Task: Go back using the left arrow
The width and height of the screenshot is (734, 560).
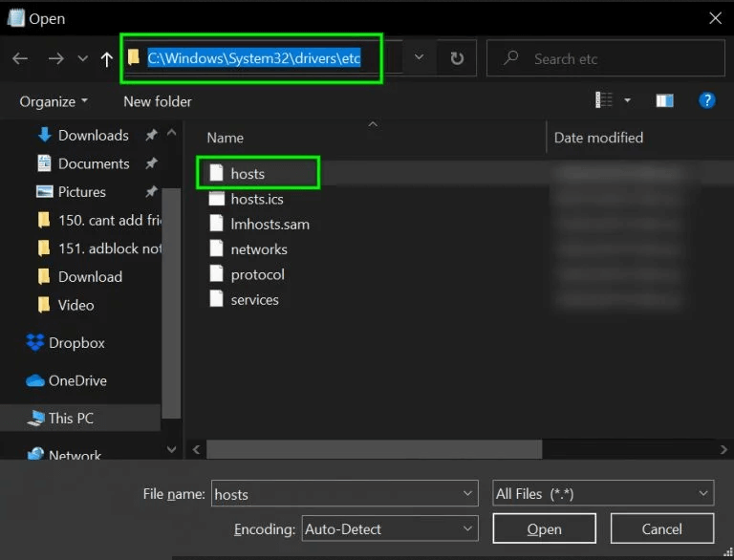Action: click(x=20, y=58)
